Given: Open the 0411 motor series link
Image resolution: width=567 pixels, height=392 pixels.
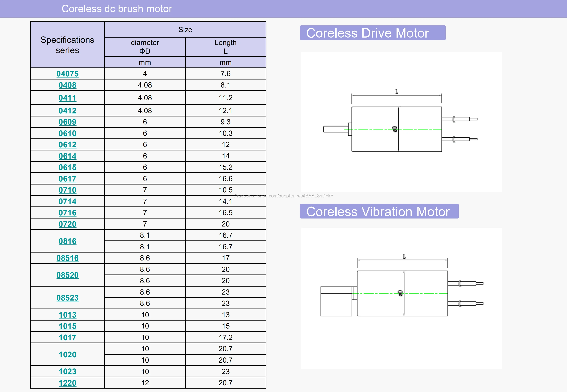Looking at the screenshot, I should (67, 98).
